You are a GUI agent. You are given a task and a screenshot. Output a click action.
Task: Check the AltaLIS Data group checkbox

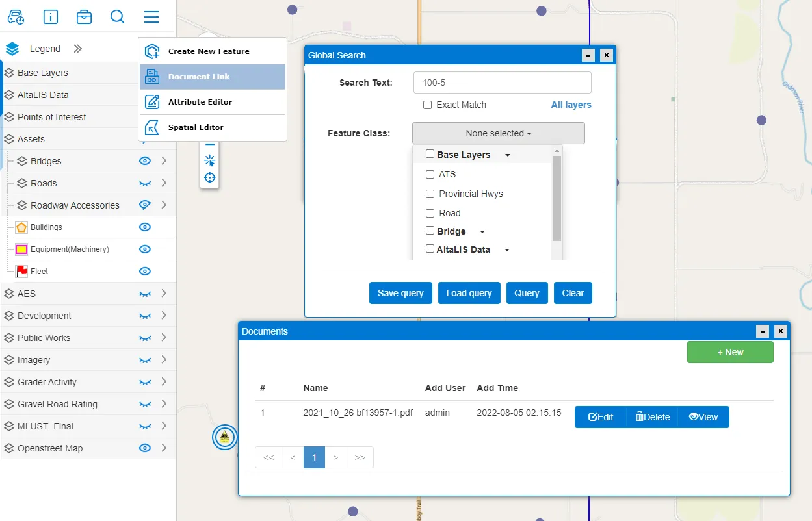point(430,248)
